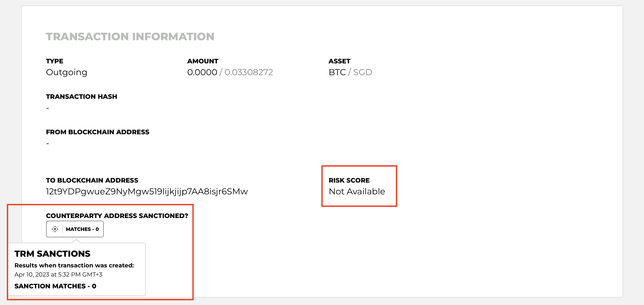This screenshot has width=644, height=305.
Task: Click the TO BLOCKCHAIN ADDRESS label
Action: (92, 180)
